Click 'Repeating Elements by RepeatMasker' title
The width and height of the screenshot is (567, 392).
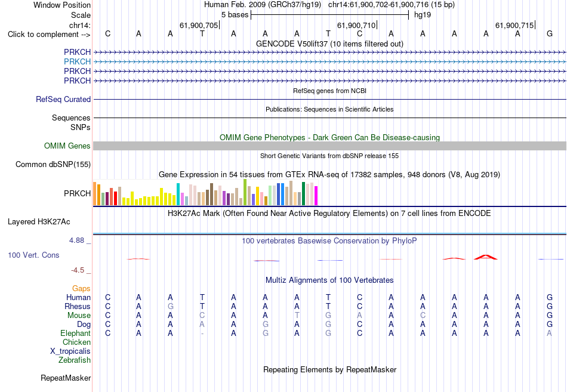click(329, 369)
